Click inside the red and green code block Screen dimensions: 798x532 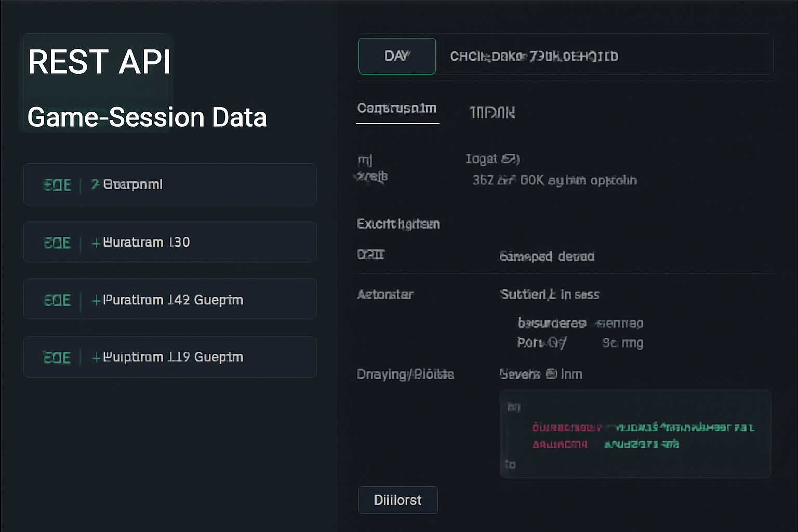(x=635, y=434)
